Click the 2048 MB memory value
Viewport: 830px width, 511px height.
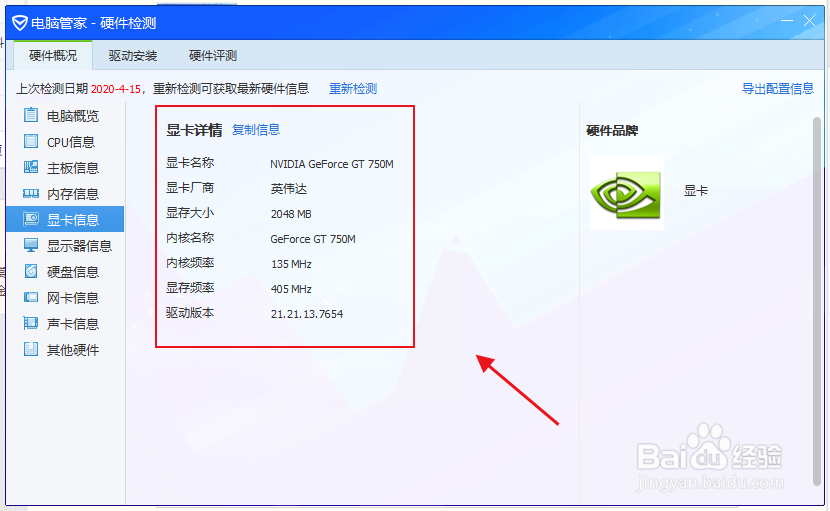291,214
